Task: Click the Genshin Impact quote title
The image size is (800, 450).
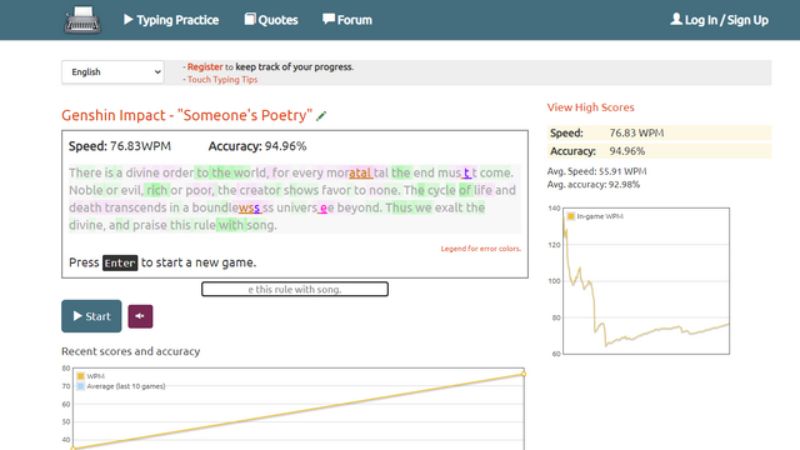Action: click(186, 115)
